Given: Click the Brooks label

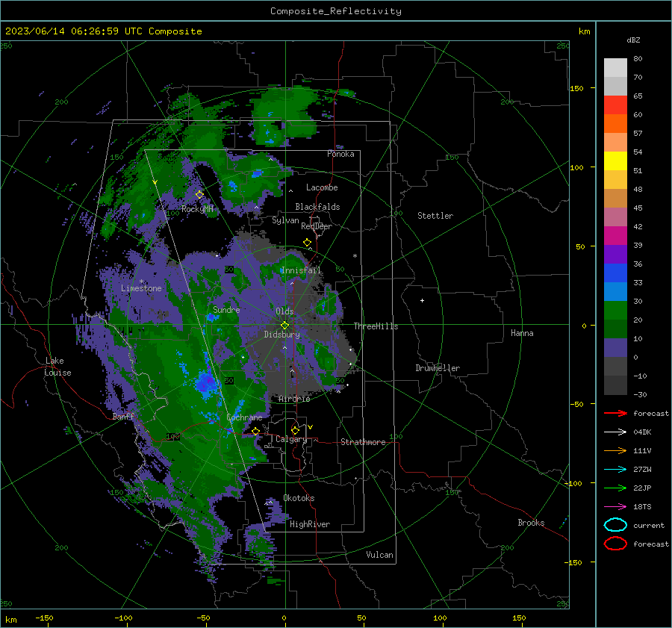Looking at the screenshot, I should coord(531,523).
